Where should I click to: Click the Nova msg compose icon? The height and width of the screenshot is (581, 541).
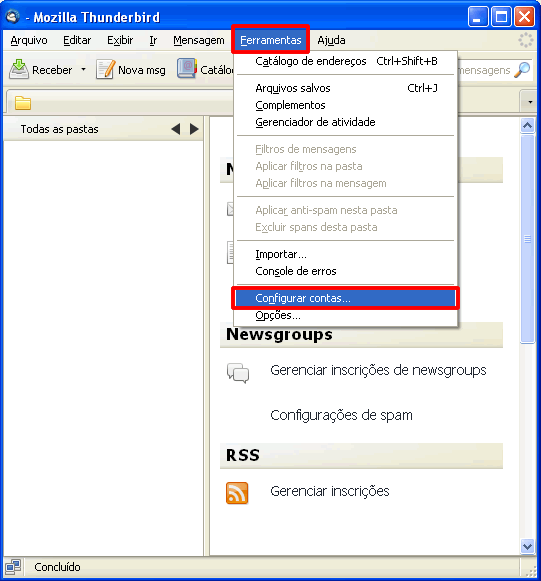pyautogui.click(x=106, y=69)
